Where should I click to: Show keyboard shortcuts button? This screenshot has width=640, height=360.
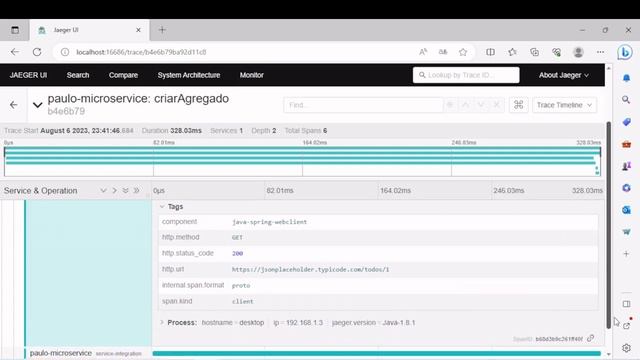tap(518, 105)
